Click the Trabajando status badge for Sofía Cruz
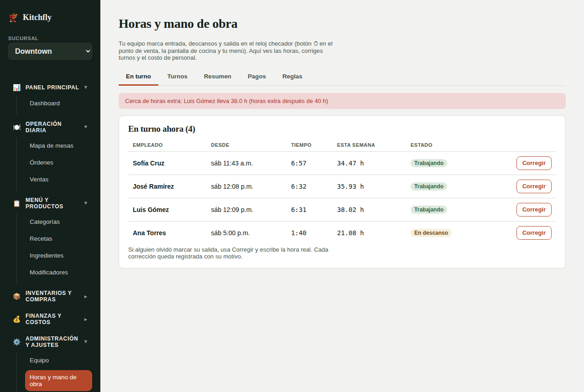 click(x=429, y=163)
